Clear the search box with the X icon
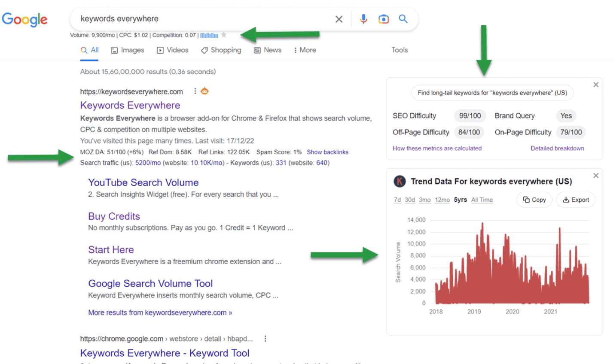613x364 pixels. click(339, 19)
